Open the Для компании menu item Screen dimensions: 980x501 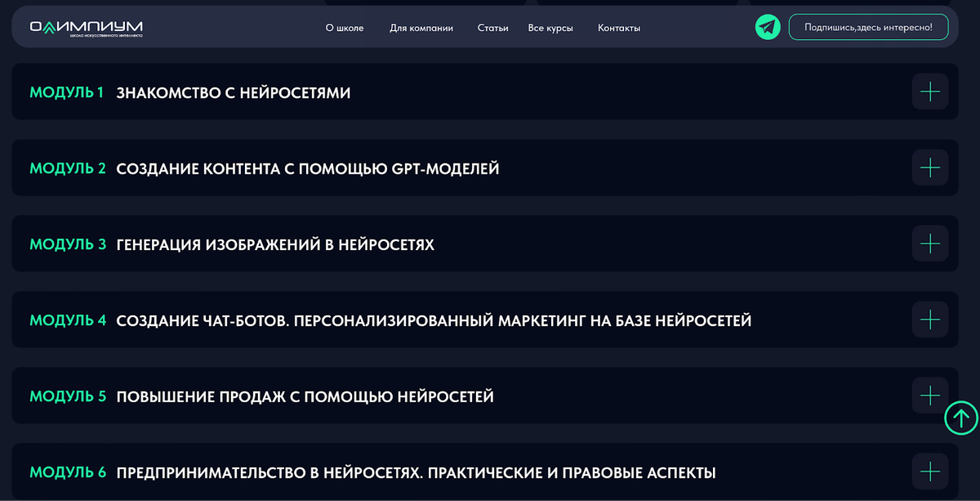(421, 28)
